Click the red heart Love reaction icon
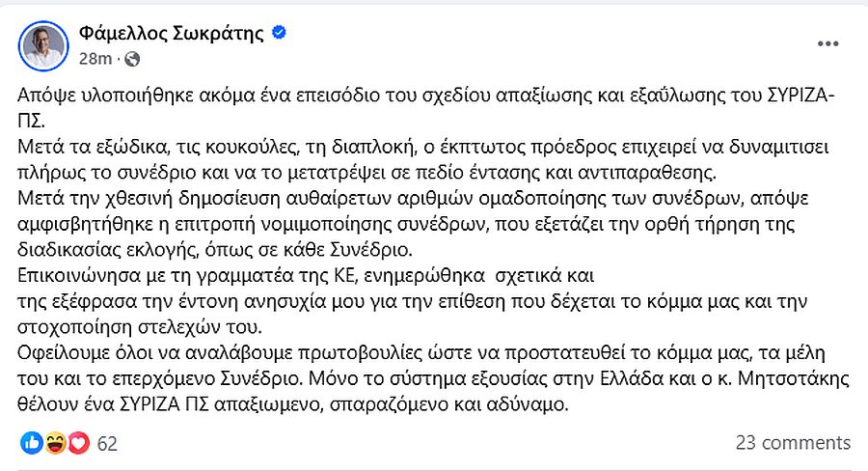Image resolution: width=868 pixels, height=471 pixels. 78,443
